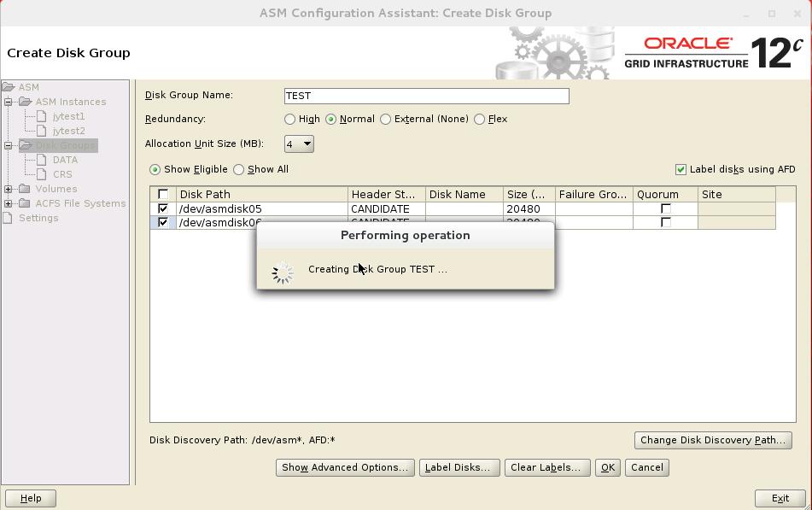Click the Failure Group column header

click(594, 195)
